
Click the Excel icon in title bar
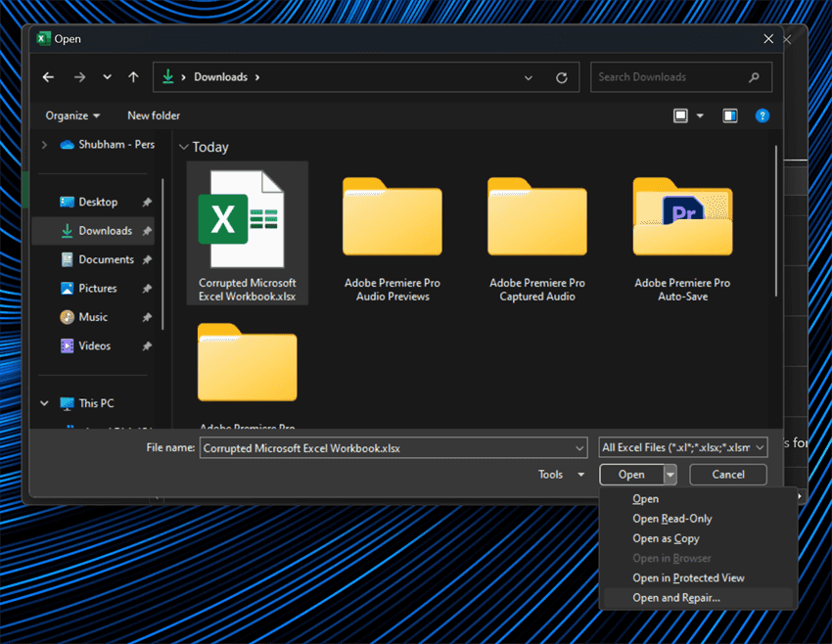(x=43, y=39)
